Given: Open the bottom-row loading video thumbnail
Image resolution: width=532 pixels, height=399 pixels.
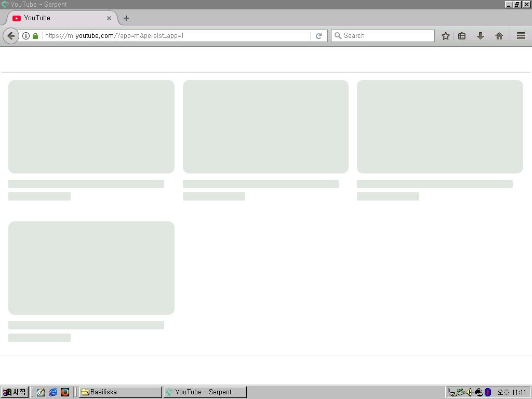Looking at the screenshot, I should [x=91, y=268].
